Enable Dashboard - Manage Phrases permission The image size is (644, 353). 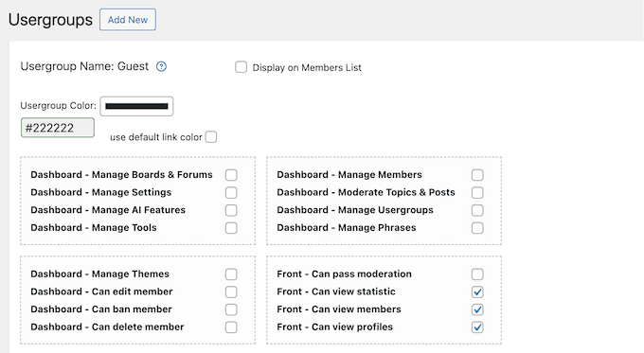click(477, 228)
